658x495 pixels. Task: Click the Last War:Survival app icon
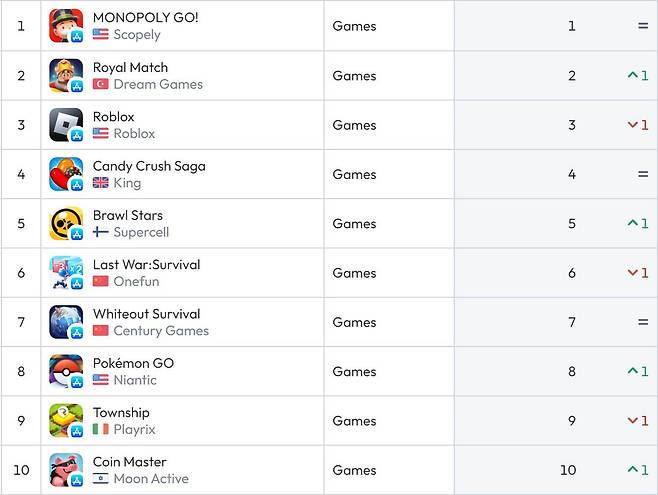[x=66, y=273]
